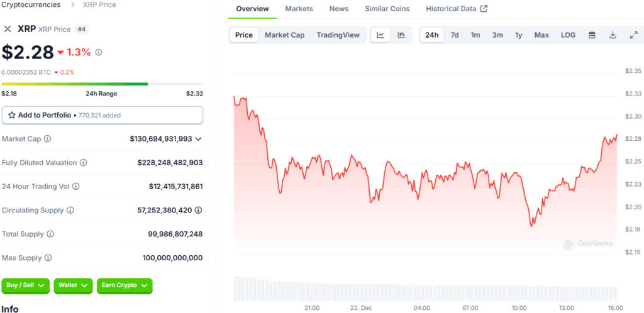Download chart data icon
644x313 pixels.
click(x=613, y=35)
